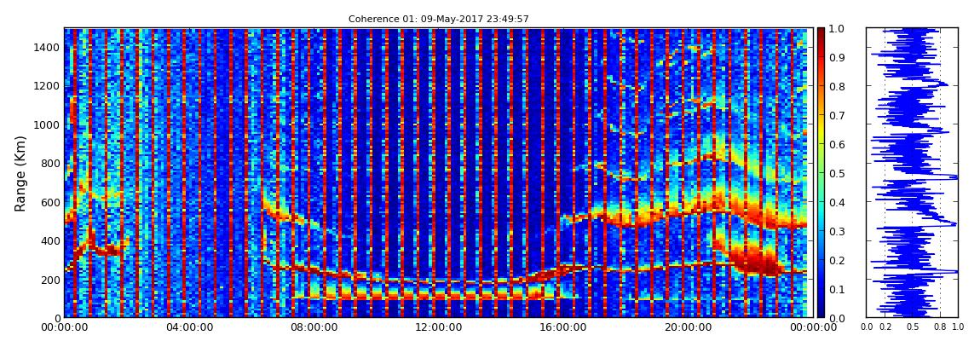Click the colorbar 0.6 tick label

pos(836,144)
